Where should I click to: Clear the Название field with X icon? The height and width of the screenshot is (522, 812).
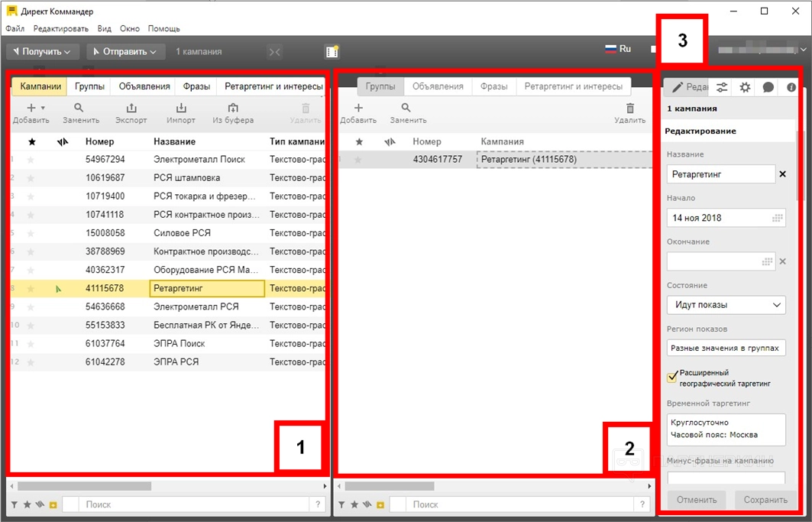tap(782, 174)
